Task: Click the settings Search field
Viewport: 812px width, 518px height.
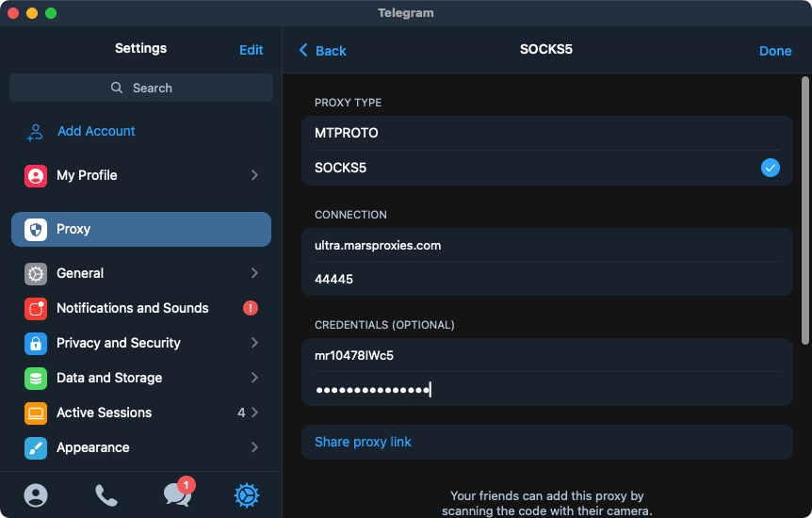Action: [x=141, y=88]
